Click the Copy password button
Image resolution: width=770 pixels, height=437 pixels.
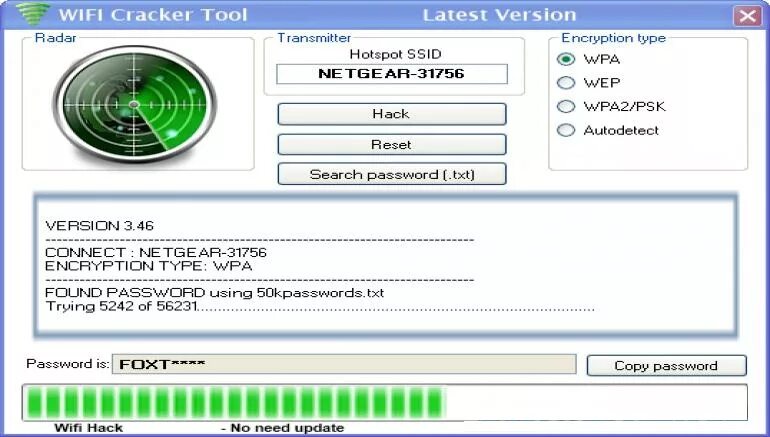pyautogui.click(x=666, y=366)
